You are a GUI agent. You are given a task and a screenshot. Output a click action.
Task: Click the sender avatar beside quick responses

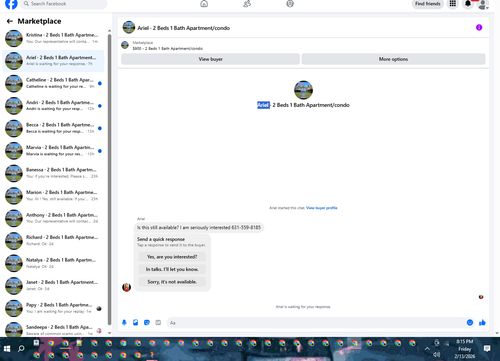126,287
